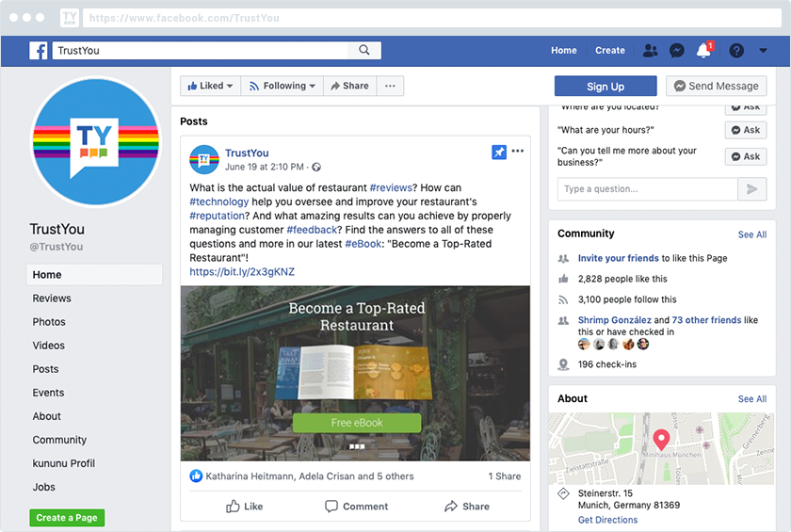Image resolution: width=791 pixels, height=532 pixels.
Task: Click Get Directions link
Action: click(x=607, y=520)
